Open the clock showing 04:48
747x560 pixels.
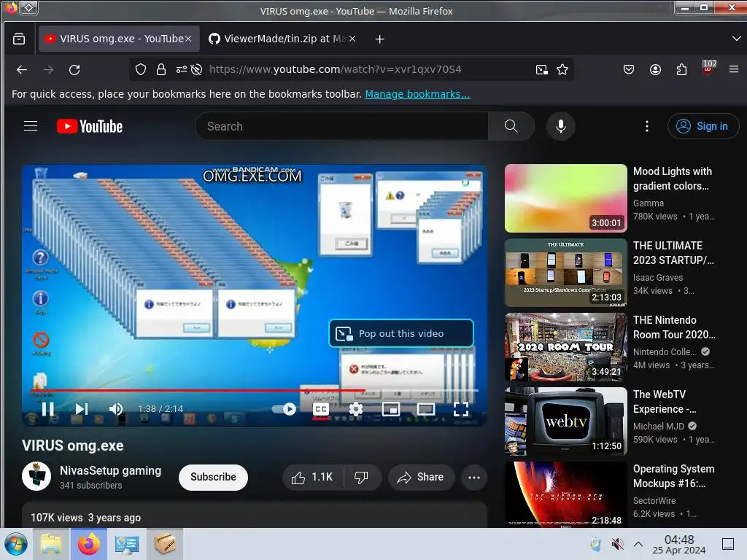point(679,544)
